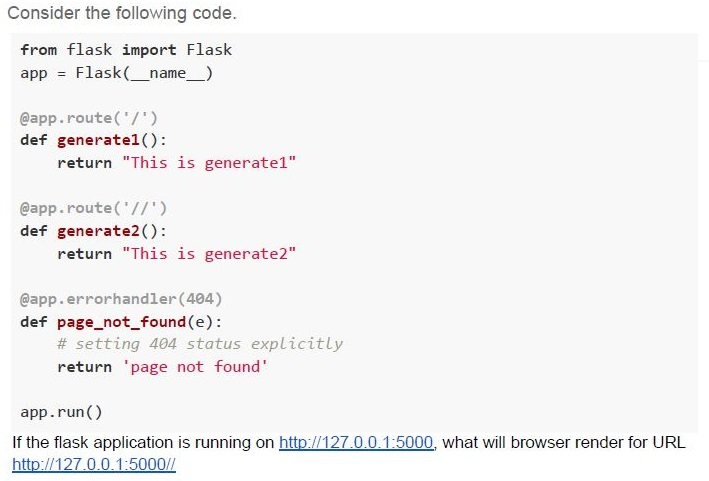Click the 'import' keyword in first line
709x481 pixels.
[x=149, y=49]
